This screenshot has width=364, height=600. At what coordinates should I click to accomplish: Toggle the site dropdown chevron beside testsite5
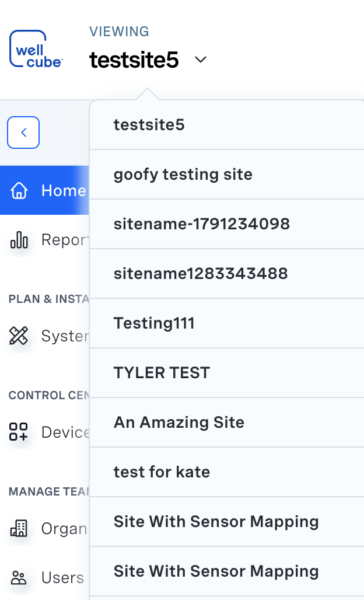point(201,60)
